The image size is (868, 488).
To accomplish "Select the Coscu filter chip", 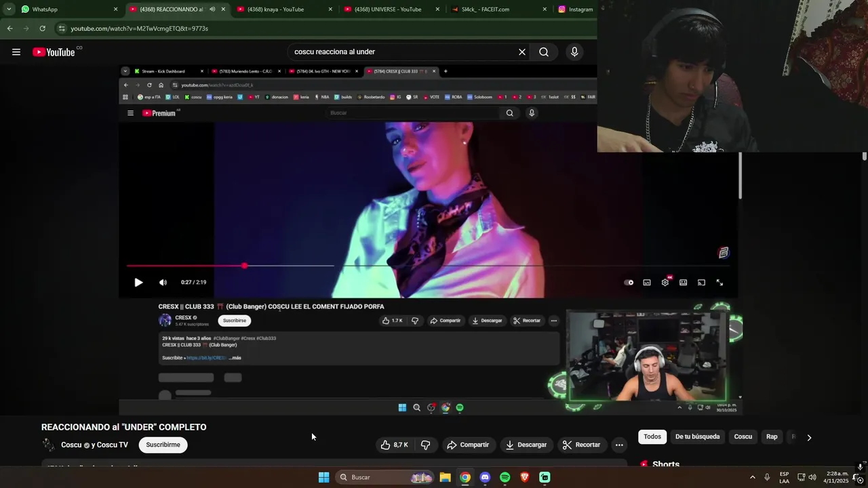I will [x=743, y=436].
